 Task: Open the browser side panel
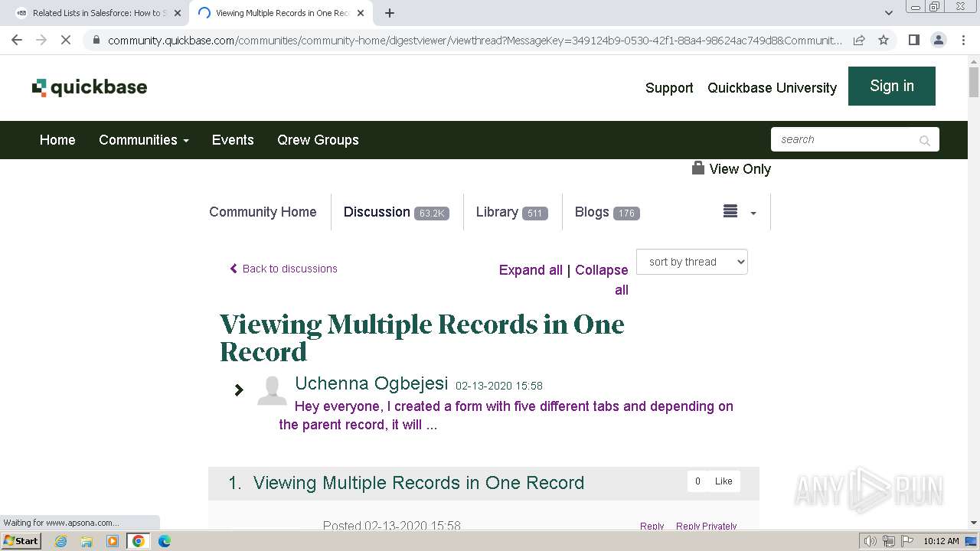[913, 40]
